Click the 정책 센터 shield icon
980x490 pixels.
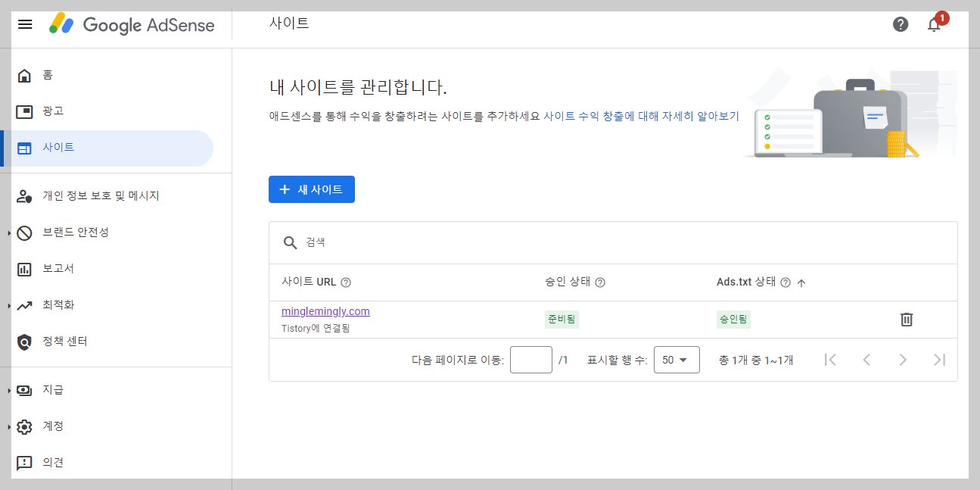click(25, 342)
